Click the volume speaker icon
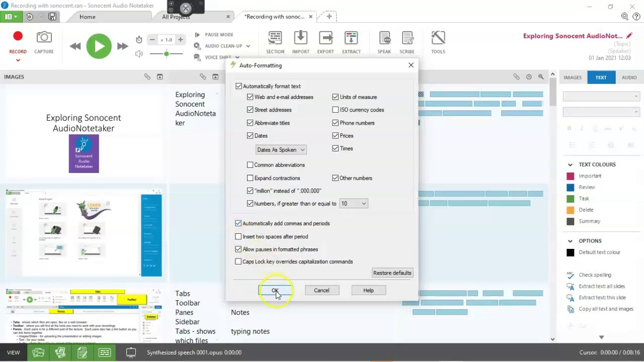 139,53
